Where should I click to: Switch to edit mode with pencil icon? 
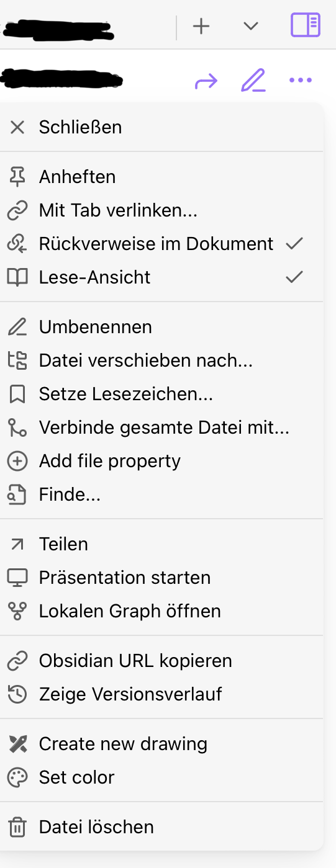pyautogui.click(x=253, y=81)
